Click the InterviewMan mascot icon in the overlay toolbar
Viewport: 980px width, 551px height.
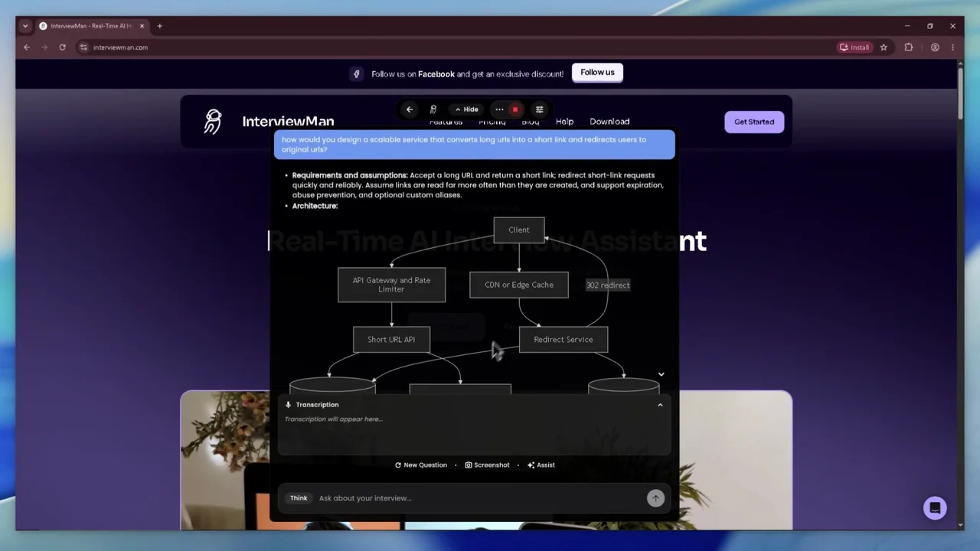click(x=433, y=109)
